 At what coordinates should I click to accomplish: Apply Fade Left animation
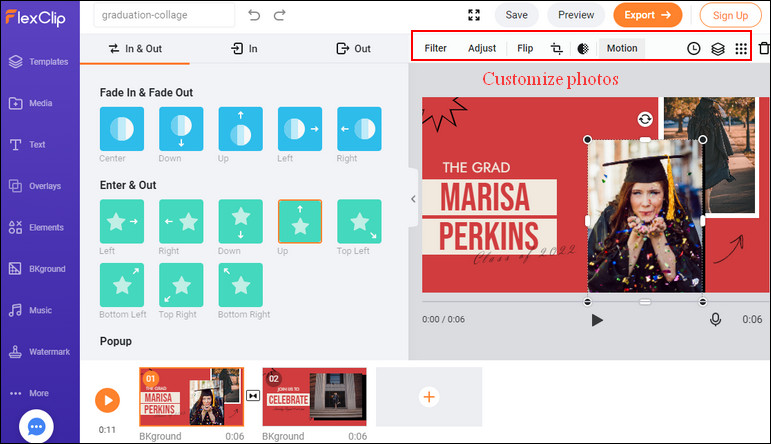pyautogui.click(x=300, y=129)
